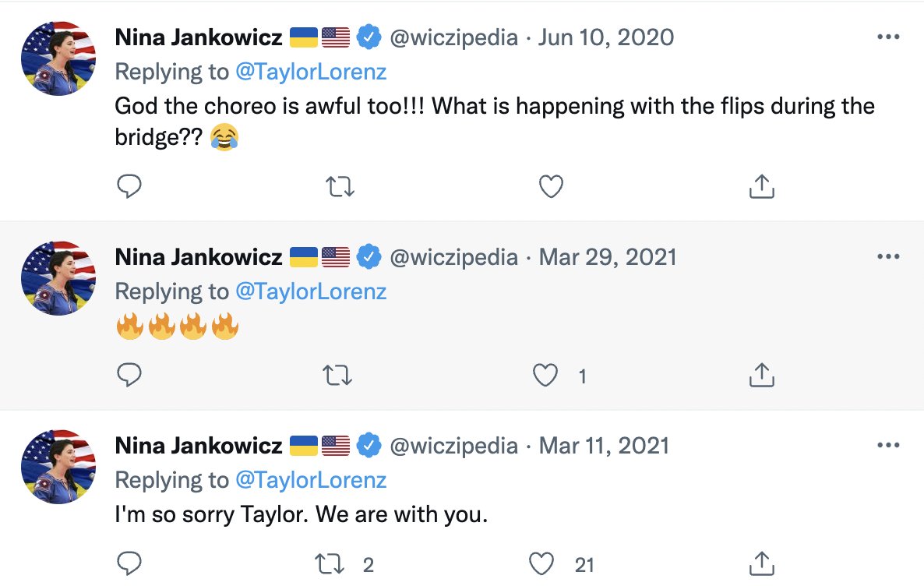The height and width of the screenshot is (586, 924).
Task: Share the Mar 29, 2021 tweet
Action: click(x=761, y=376)
